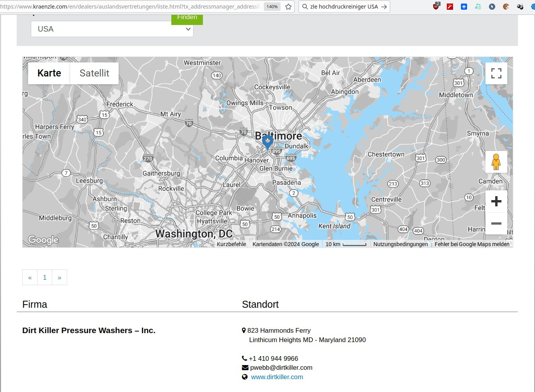Click the round cursor arrow extension icon
The image size is (535, 392).
click(x=492, y=7)
